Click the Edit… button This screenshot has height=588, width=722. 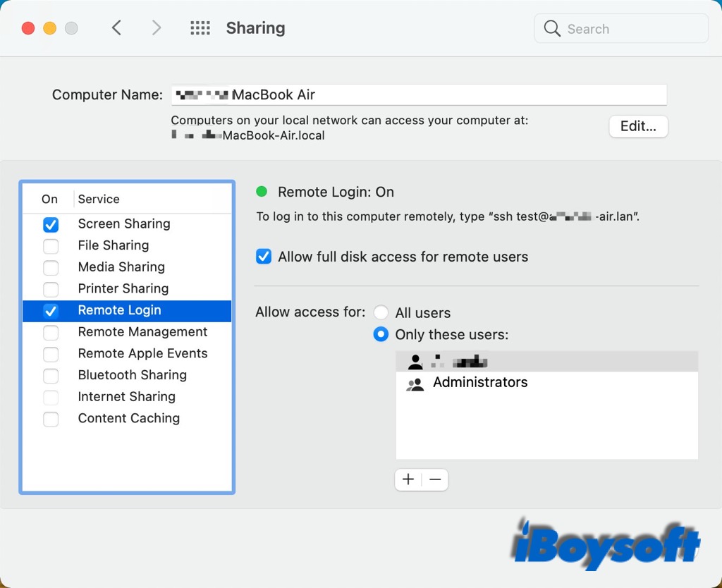tap(638, 126)
